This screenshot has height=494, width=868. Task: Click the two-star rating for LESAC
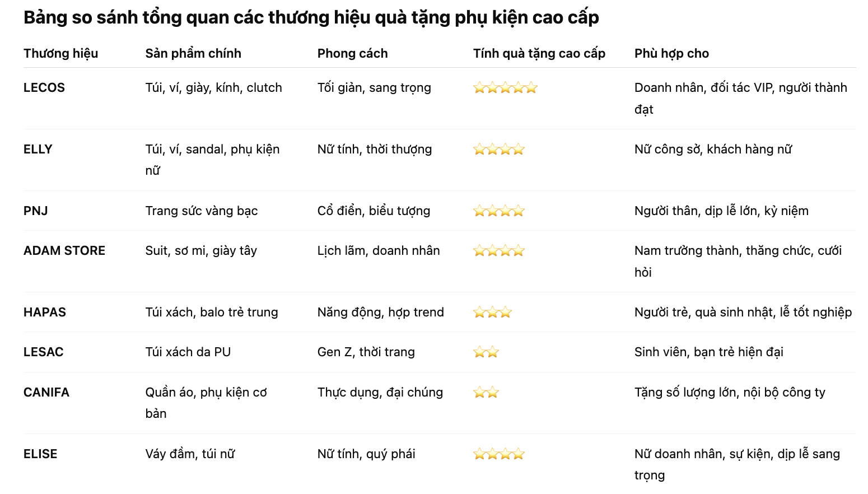tap(486, 352)
